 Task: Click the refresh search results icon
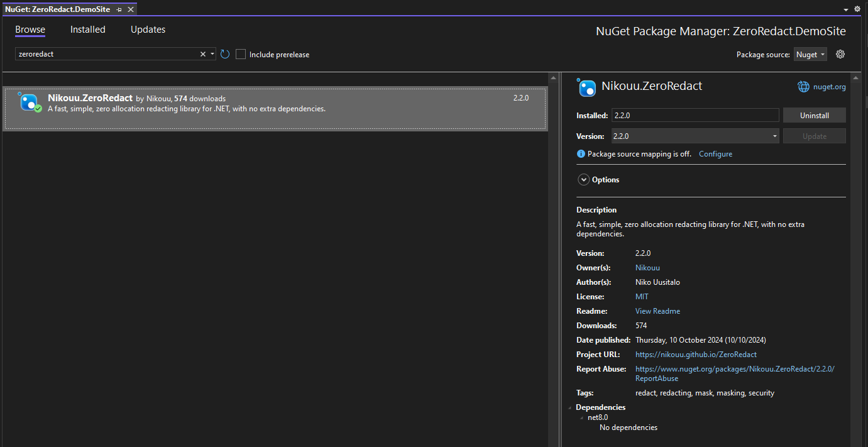tap(225, 54)
